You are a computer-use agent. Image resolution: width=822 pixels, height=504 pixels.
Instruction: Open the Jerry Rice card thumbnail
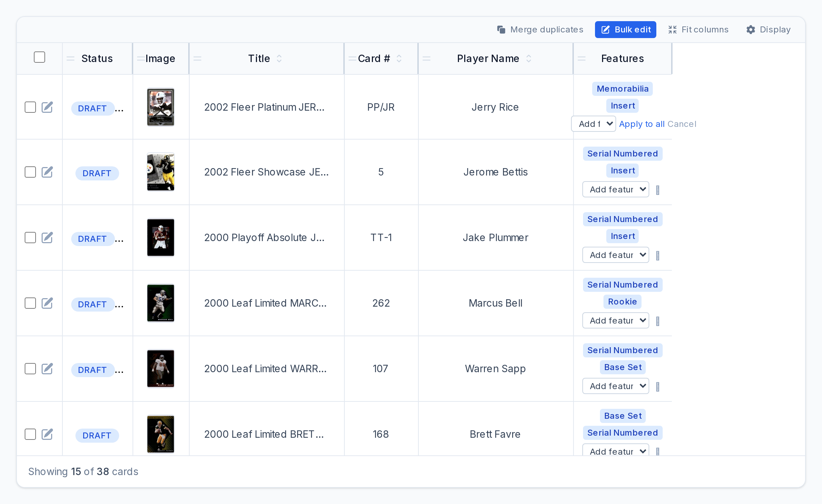point(161,107)
